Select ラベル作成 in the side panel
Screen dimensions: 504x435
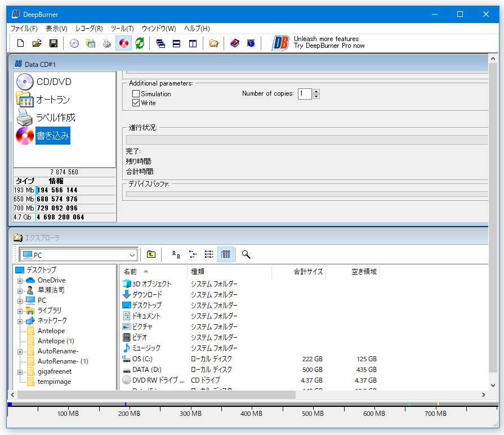(46, 118)
